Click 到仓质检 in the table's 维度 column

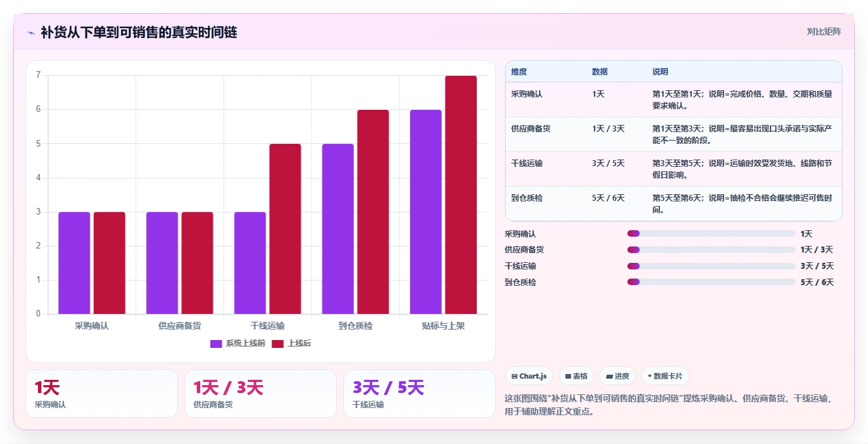coord(527,198)
